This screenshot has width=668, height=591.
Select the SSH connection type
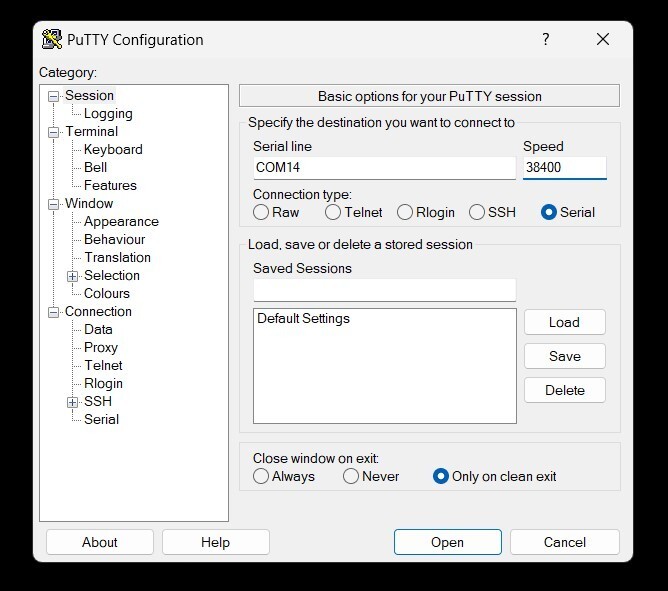pyautogui.click(x=477, y=212)
